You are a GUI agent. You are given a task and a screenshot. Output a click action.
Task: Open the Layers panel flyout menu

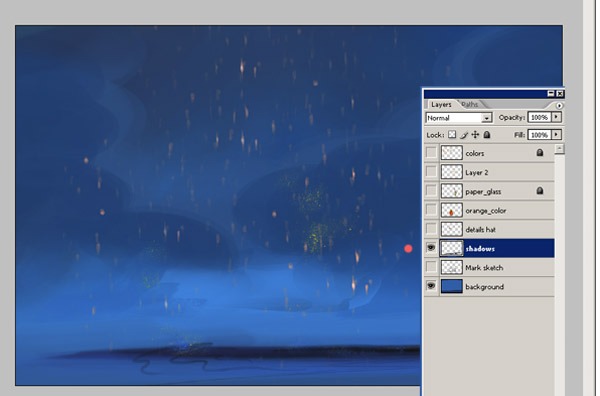[x=559, y=105]
